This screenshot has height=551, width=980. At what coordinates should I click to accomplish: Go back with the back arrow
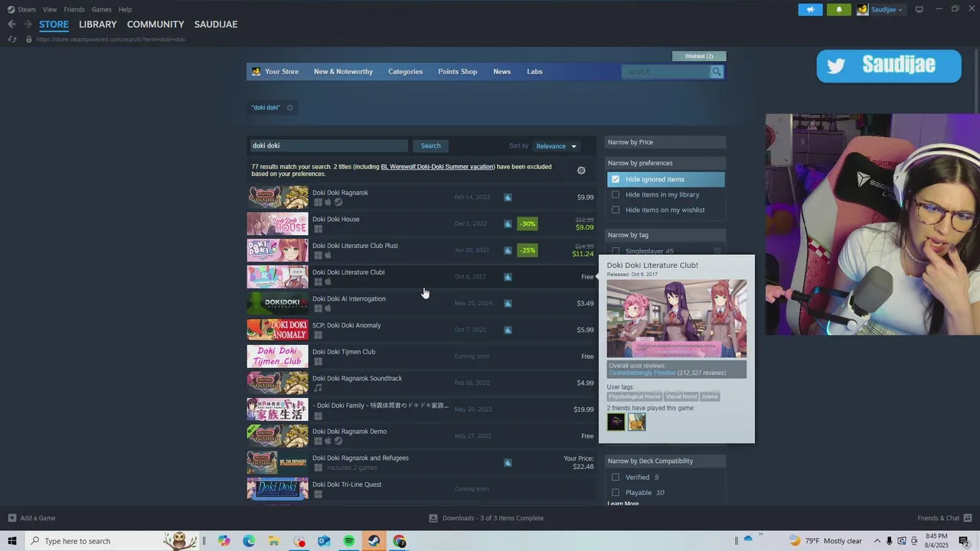[11, 24]
